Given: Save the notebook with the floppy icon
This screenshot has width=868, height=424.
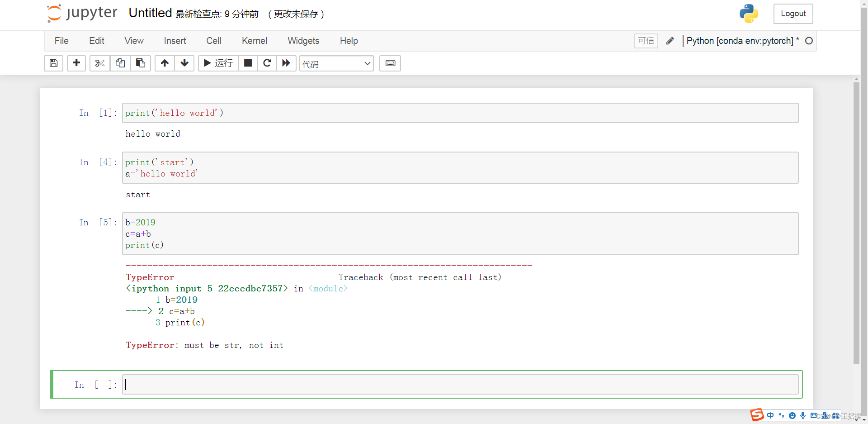Looking at the screenshot, I should [x=53, y=63].
